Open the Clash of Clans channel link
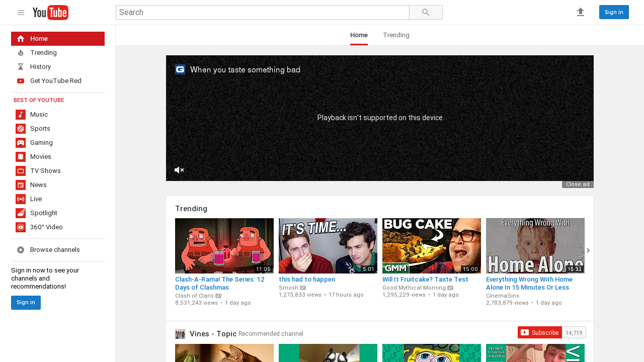The width and height of the screenshot is (644, 362). [x=194, y=296]
